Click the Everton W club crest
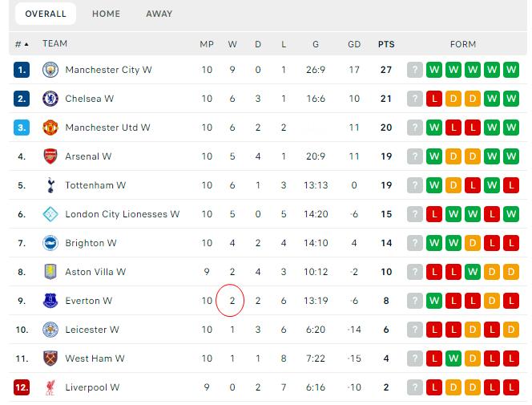Image resolution: width=532 pixels, height=405 pixels. (x=50, y=301)
